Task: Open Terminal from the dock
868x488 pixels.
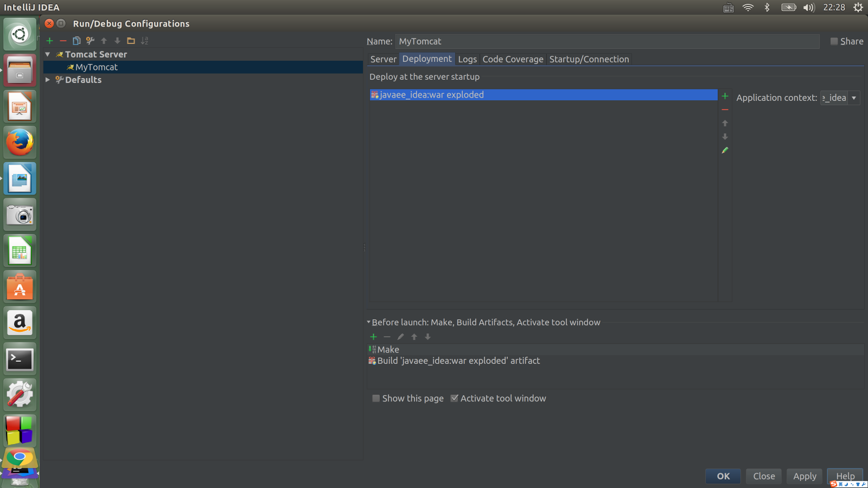Action: pyautogui.click(x=20, y=359)
